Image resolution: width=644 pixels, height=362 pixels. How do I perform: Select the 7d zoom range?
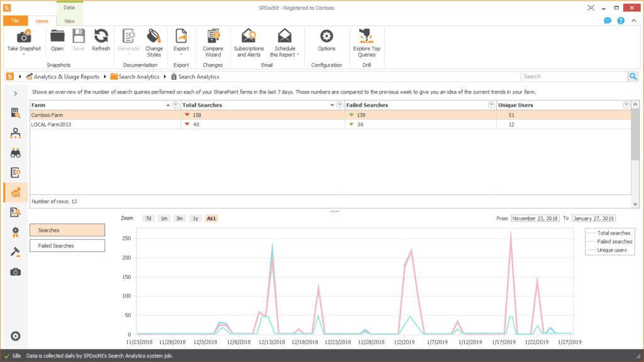(x=148, y=218)
